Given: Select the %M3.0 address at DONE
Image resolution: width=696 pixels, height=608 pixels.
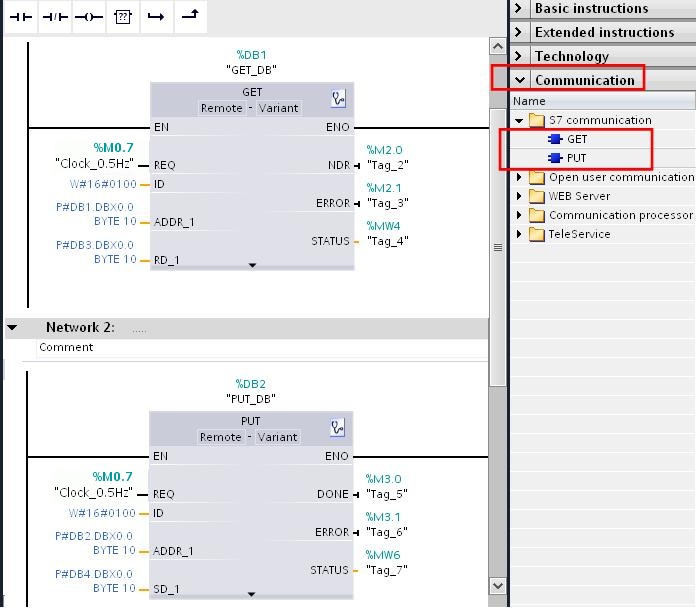Looking at the screenshot, I should (384, 479).
